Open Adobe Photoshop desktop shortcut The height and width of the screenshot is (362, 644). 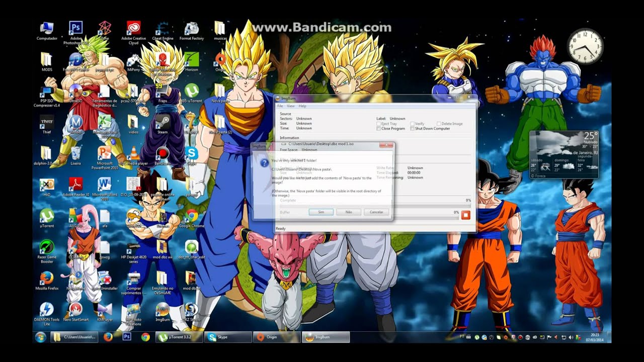coord(75,33)
